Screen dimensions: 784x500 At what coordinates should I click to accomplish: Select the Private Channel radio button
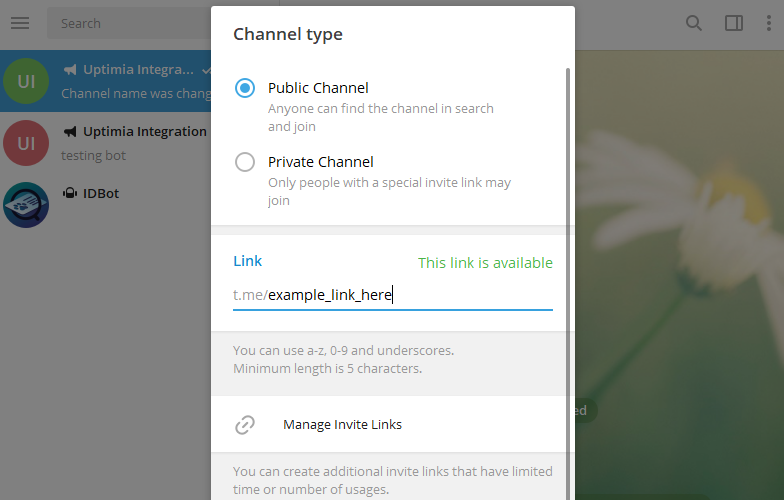tap(245, 162)
